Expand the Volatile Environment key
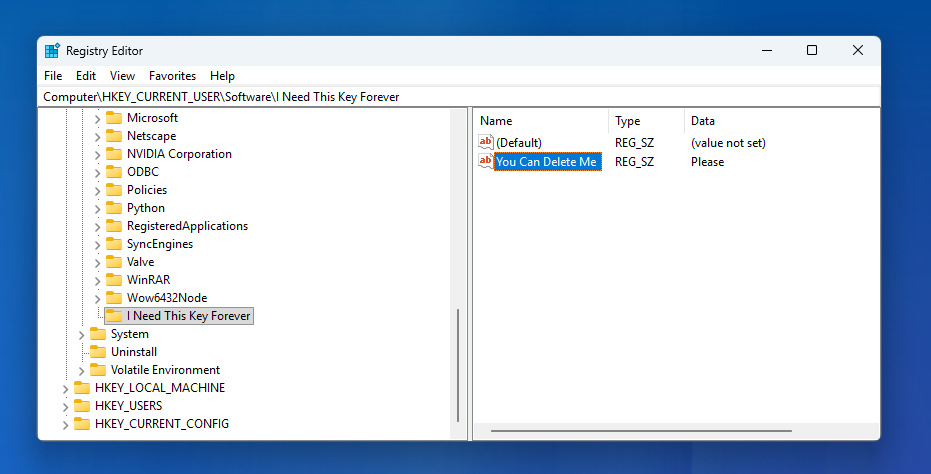The image size is (931, 474). (81, 371)
